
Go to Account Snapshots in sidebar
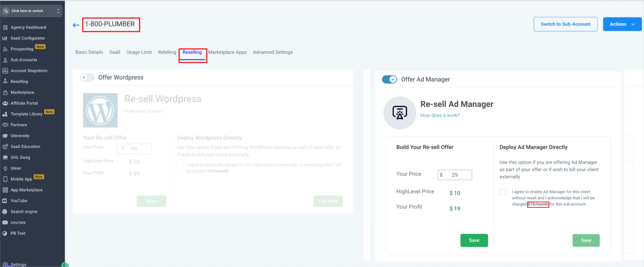29,71
